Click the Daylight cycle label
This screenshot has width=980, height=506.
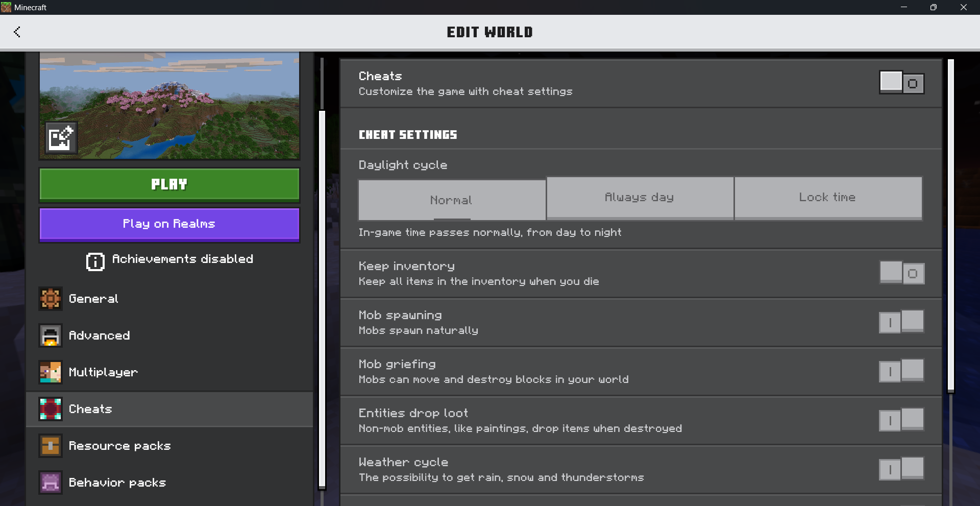(403, 165)
